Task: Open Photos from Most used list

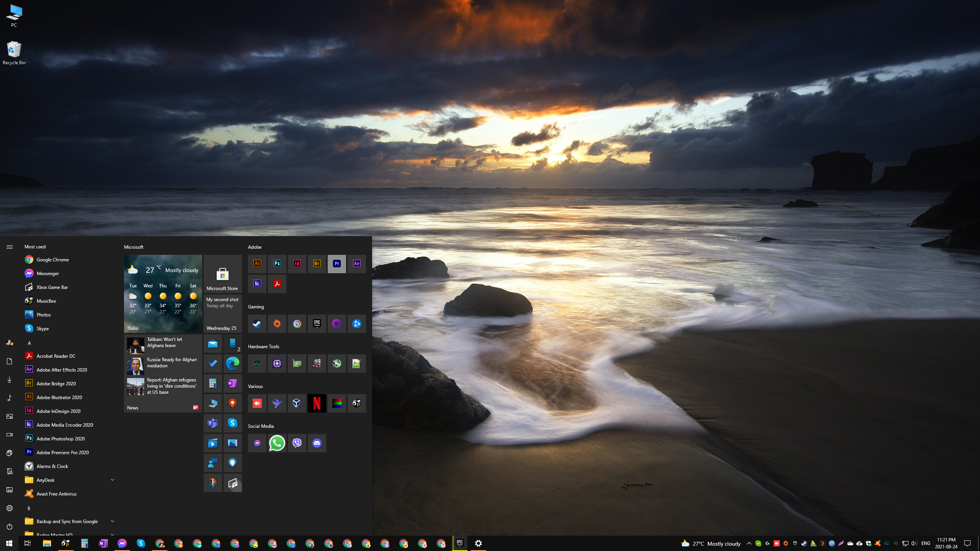Action: 70,315
